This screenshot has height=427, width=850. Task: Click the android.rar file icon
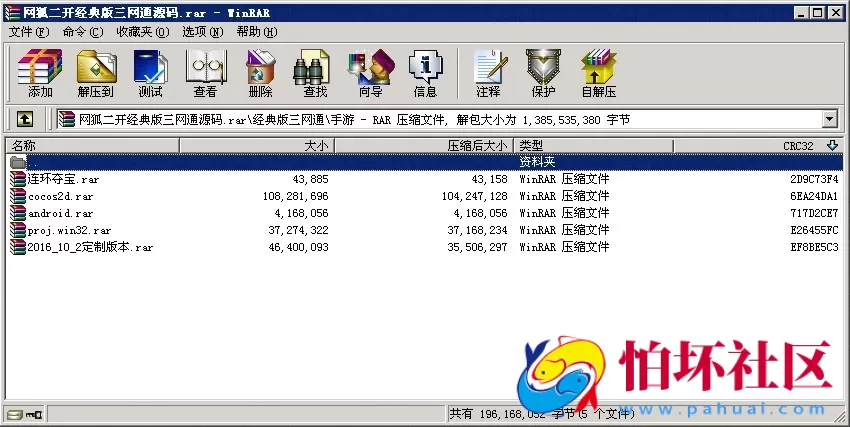(x=18, y=213)
